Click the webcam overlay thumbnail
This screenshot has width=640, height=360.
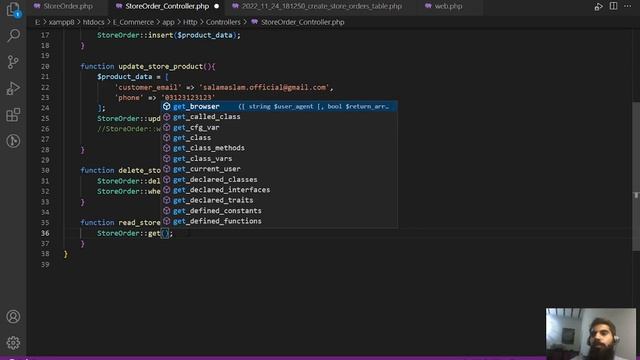591,333
